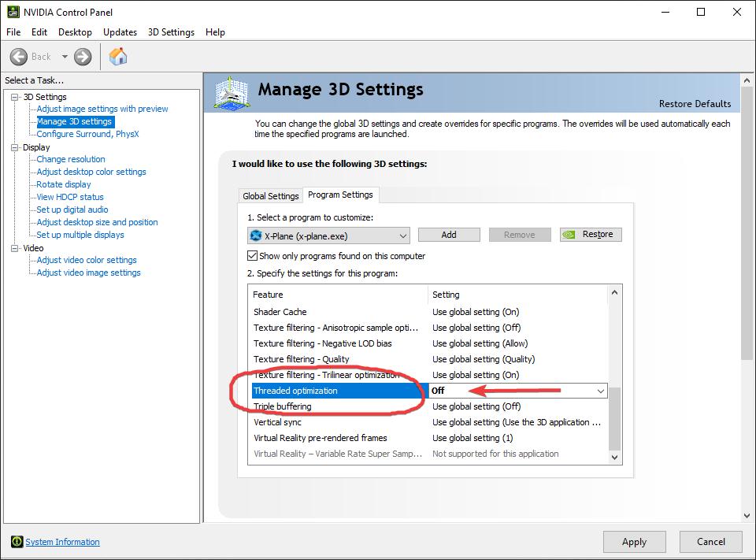Click main panel scroll down arrow

coord(747,516)
